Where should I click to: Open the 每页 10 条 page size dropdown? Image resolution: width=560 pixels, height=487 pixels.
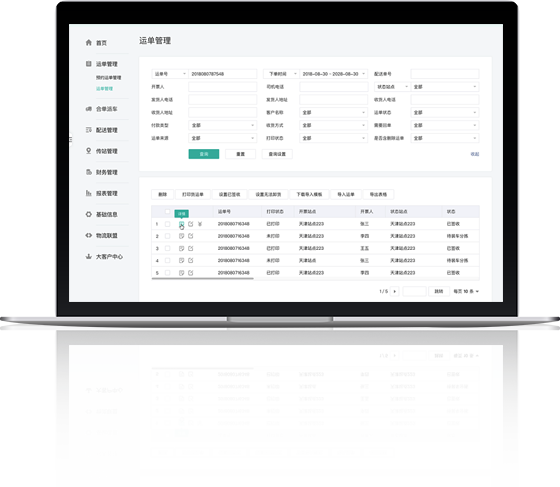point(466,291)
